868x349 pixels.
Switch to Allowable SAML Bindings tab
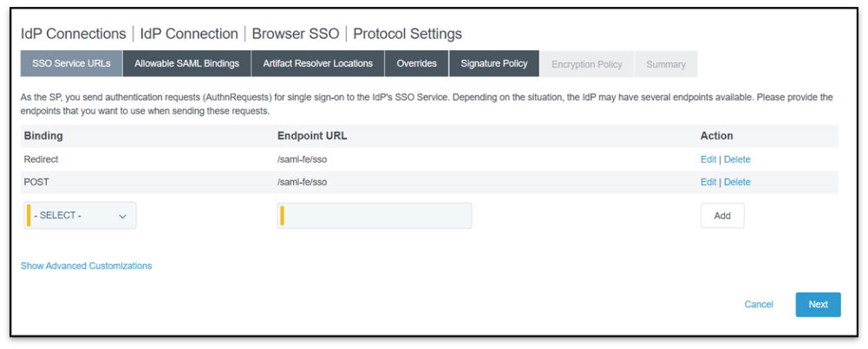(x=186, y=64)
